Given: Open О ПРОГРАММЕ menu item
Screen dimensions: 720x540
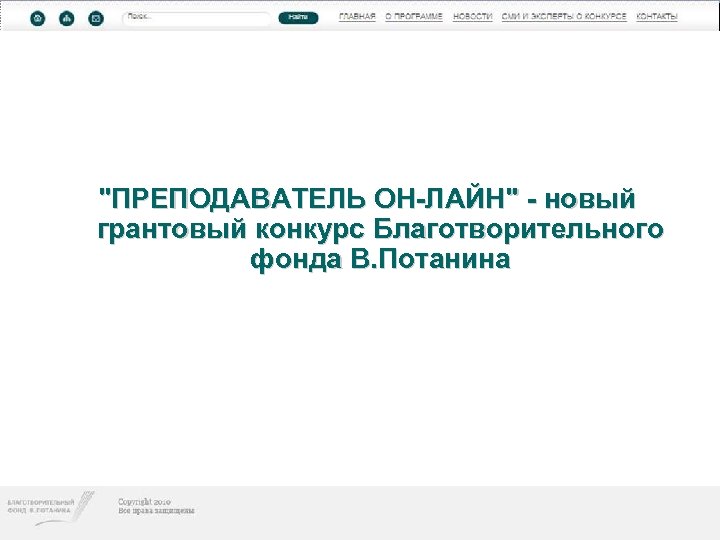Looking at the screenshot, I should pyautogui.click(x=414, y=17).
